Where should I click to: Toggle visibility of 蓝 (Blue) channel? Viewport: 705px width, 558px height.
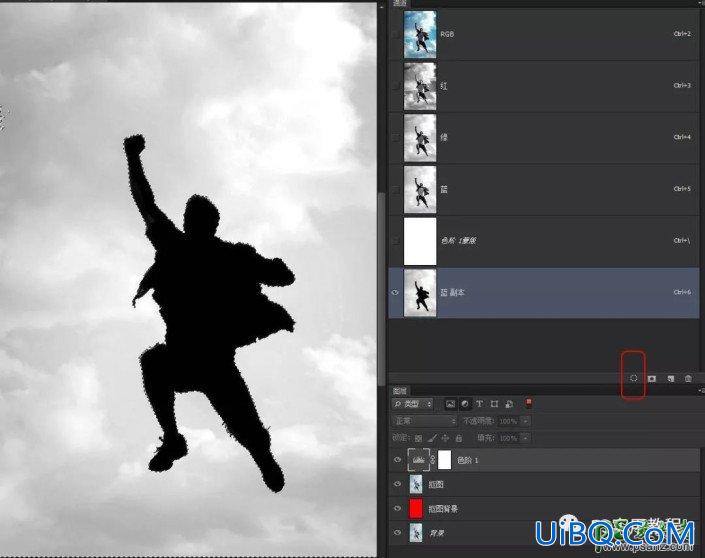click(396, 189)
